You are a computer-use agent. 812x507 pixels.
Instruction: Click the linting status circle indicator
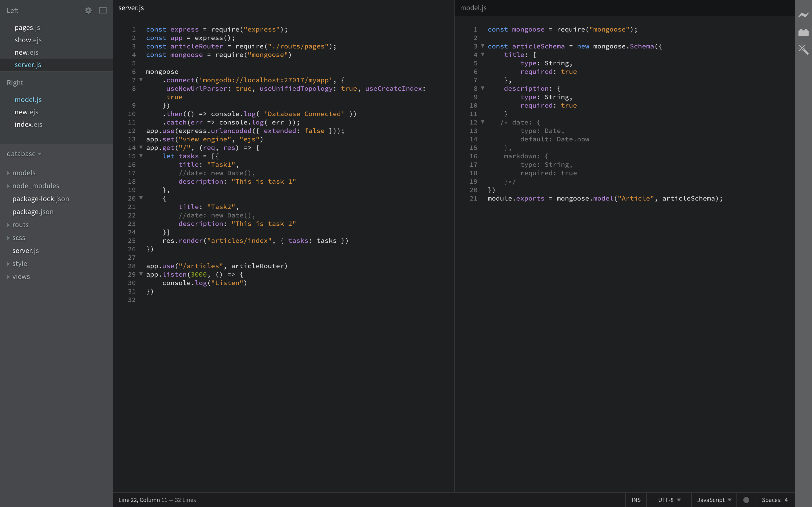pyautogui.click(x=746, y=500)
